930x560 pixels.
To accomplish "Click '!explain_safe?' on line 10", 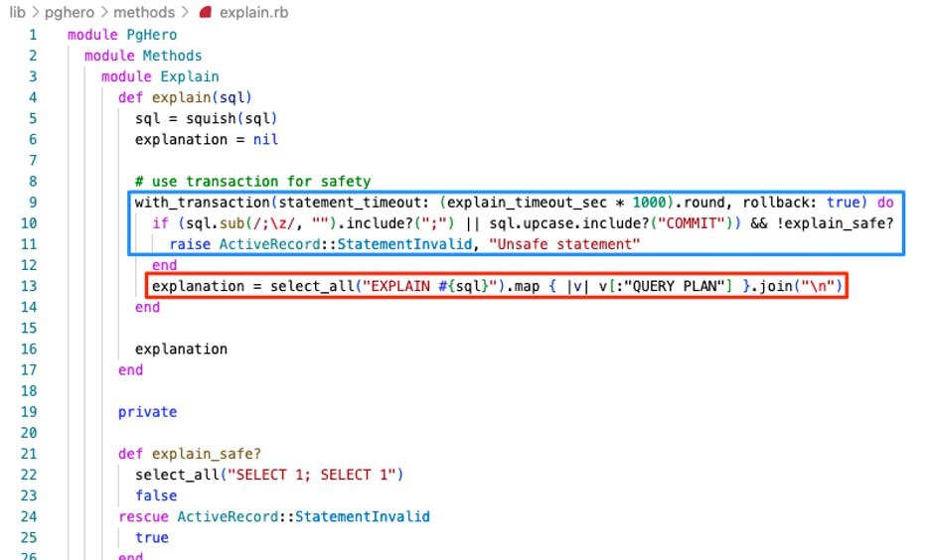I will point(834,223).
